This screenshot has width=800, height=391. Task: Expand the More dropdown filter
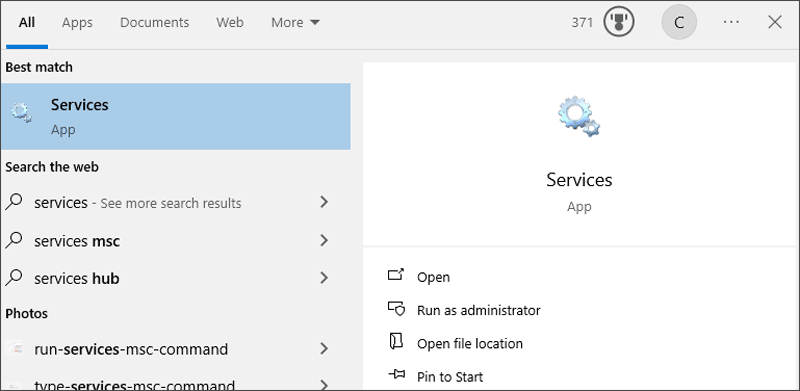pos(295,23)
